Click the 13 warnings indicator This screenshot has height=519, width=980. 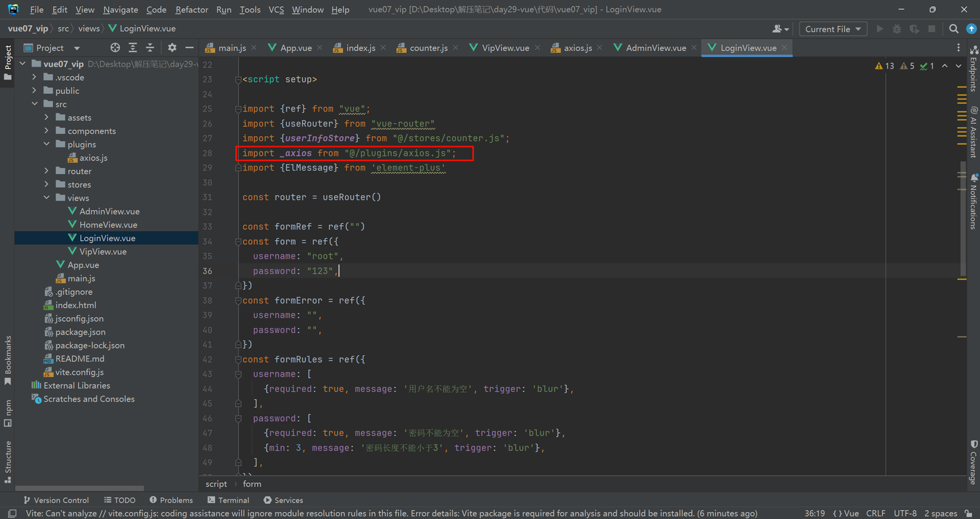pos(885,66)
